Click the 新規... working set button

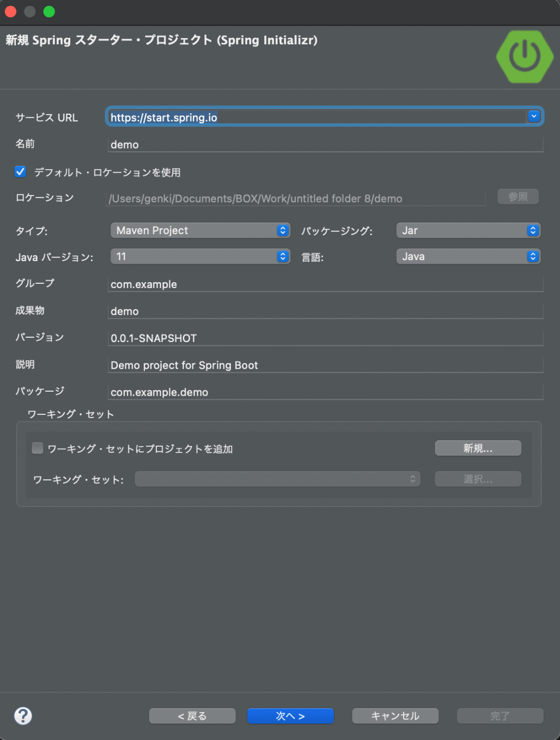point(478,448)
